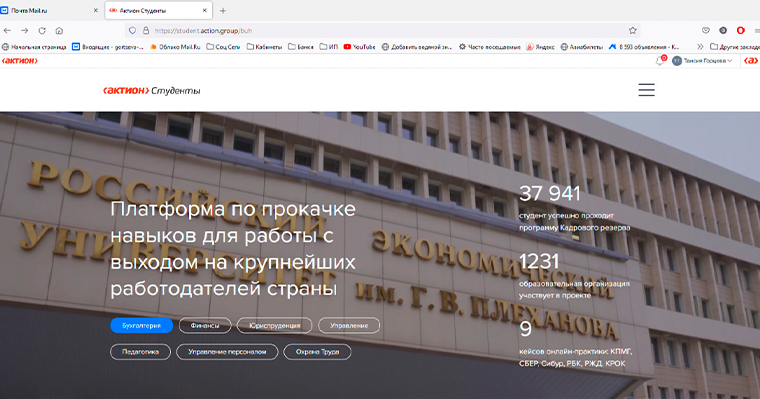This screenshot has width=760, height=399.
Task: Open the Добавить ведомой bookmark
Action: 417,47
